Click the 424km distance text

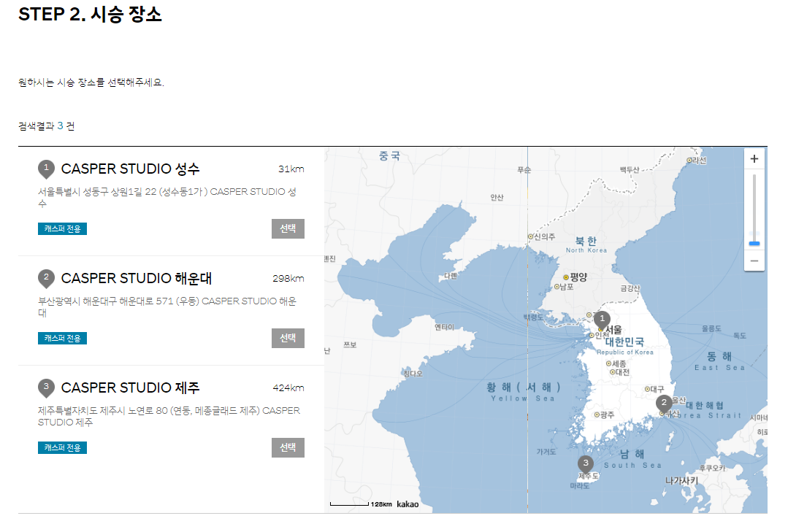pos(288,388)
